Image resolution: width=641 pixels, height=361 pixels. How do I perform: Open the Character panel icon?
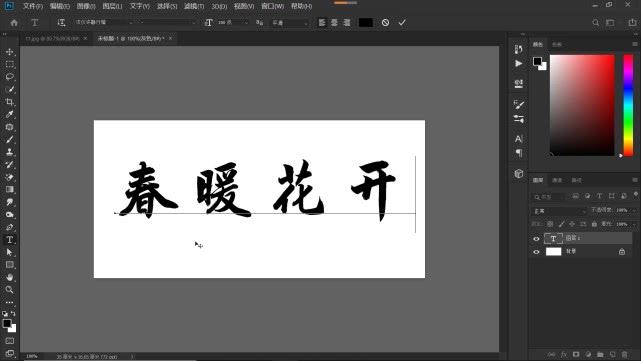tap(518, 139)
